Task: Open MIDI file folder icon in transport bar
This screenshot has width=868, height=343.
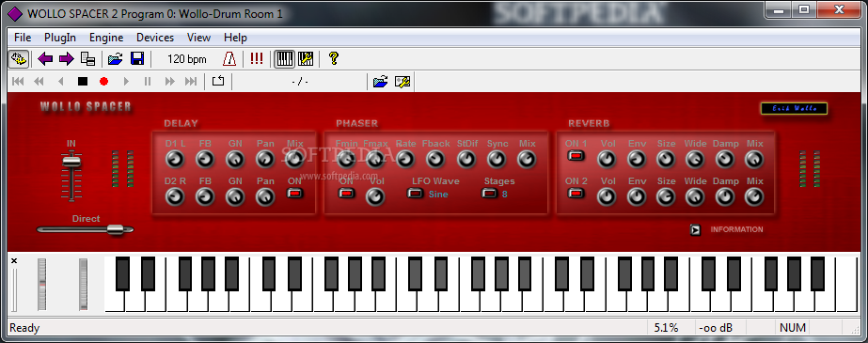Action: click(380, 82)
